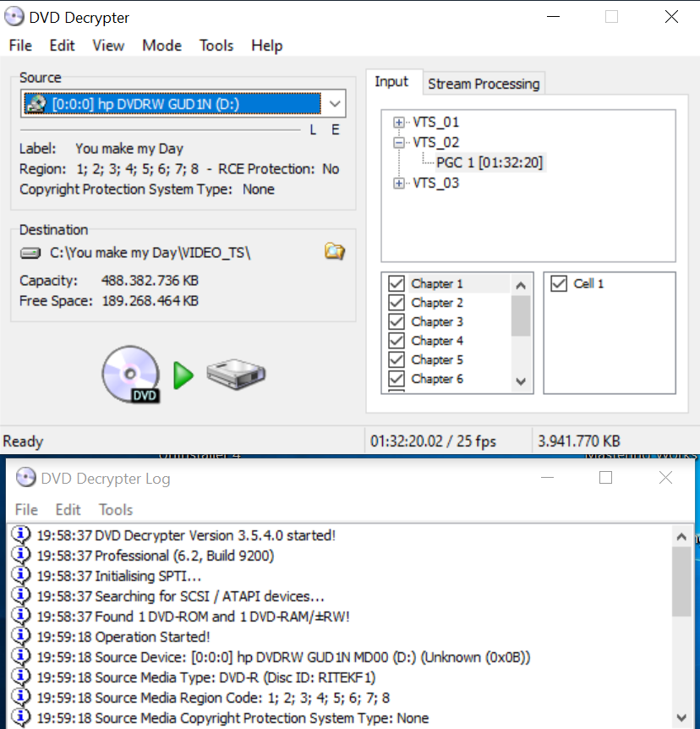Click log window scroll up arrow
The image size is (700, 729).
[x=681, y=537]
